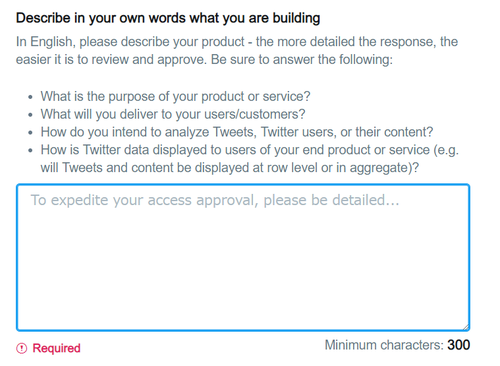Click the line 'will Tweets and content be displayed'
Screen dimensions: 500x366
point(230,168)
